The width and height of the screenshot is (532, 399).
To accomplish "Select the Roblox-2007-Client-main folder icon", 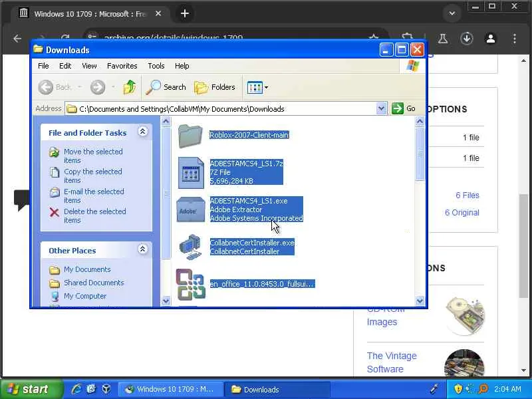I will coord(190,136).
